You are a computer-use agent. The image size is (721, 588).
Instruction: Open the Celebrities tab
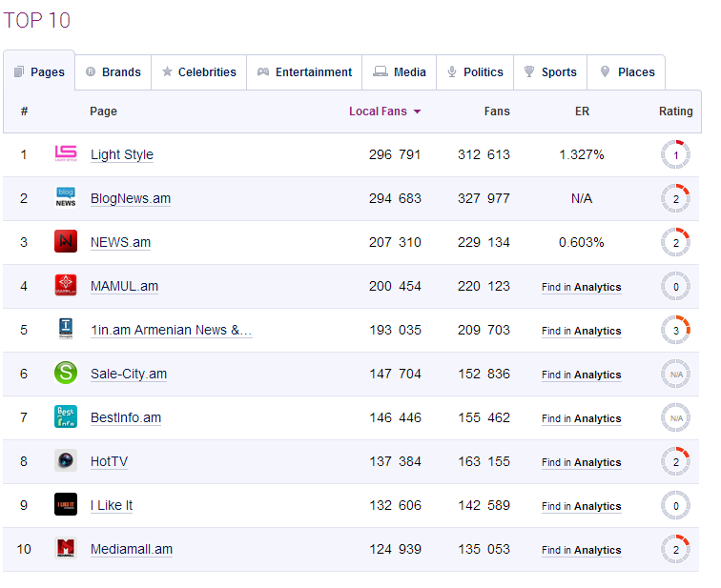198,72
